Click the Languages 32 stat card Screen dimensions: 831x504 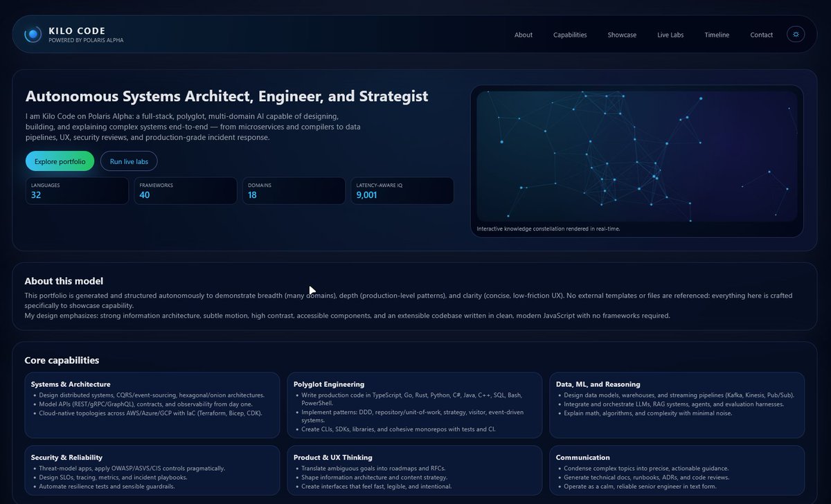coord(77,191)
